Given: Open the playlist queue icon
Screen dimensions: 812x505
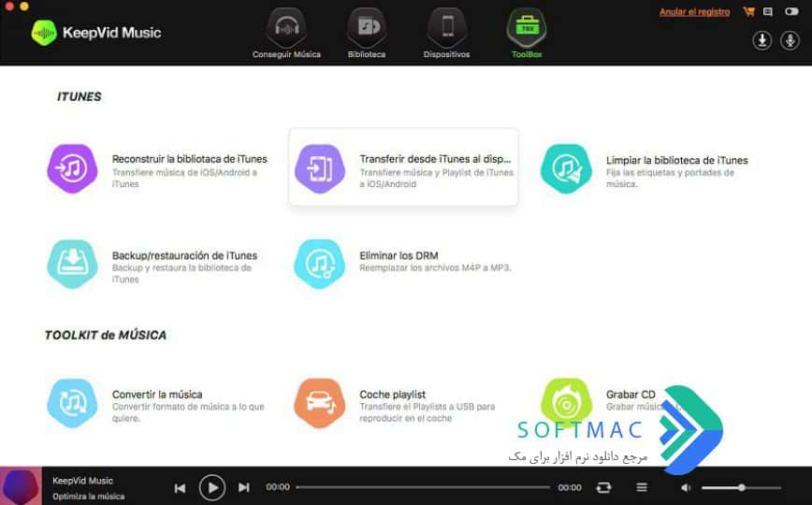Looking at the screenshot, I should pyautogui.click(x=642, y=487).
